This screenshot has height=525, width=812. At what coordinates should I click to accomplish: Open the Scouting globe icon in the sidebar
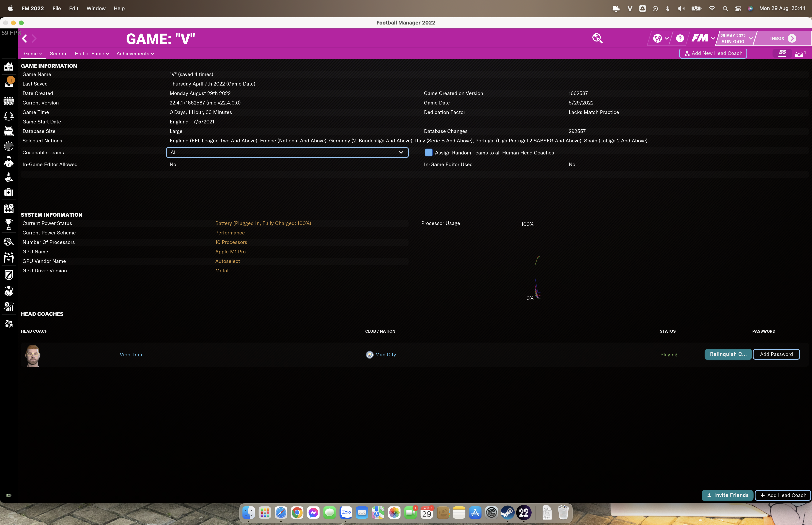click(8, 242)
